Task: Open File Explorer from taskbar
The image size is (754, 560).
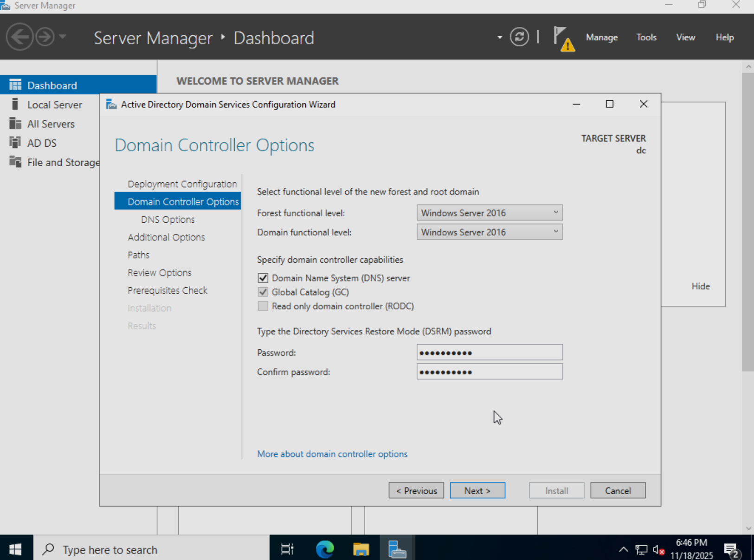Action: 361,549
